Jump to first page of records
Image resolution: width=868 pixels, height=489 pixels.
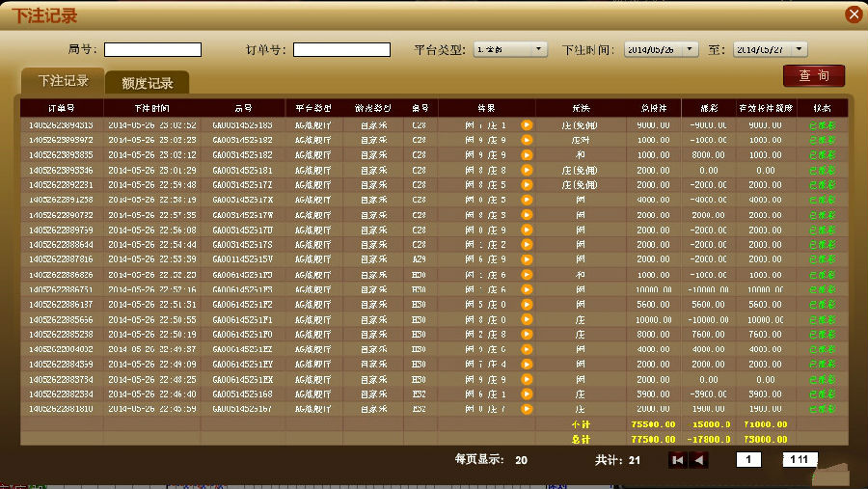[x=678, y=460]
